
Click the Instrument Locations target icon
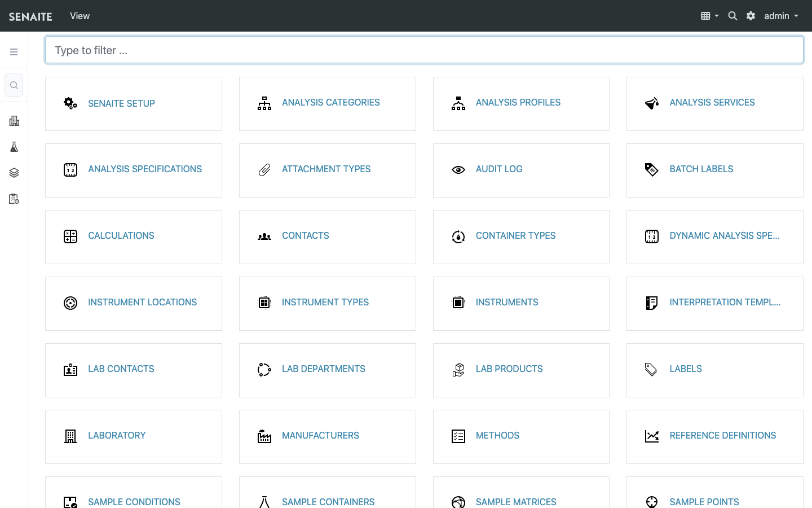tap(70, 303)
